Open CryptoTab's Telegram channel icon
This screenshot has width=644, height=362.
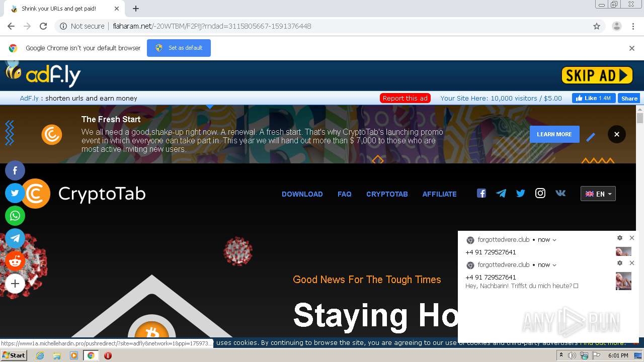501,193
